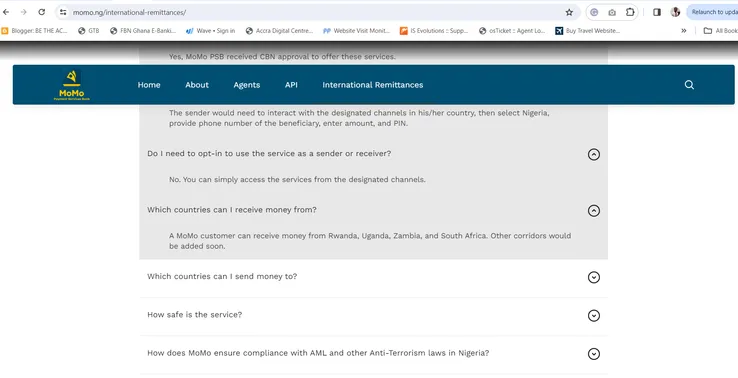
Task: Toggle the browser side panel icon
Action: pyautogui.click(x=657, y=12)
